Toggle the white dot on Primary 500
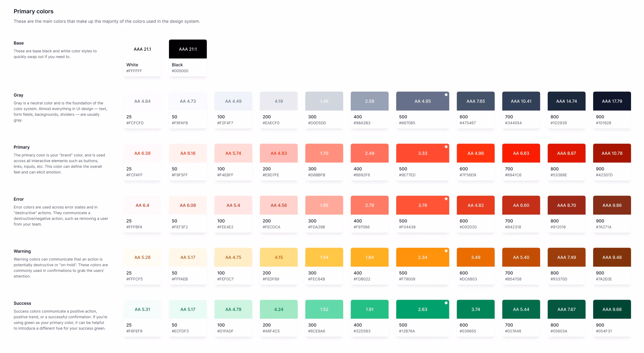 [447, 147]
